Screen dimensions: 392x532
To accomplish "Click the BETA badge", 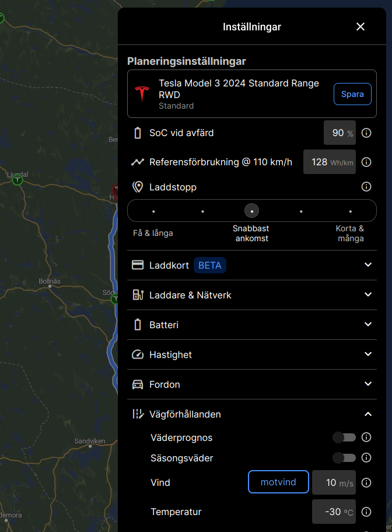I will point(210,265).
